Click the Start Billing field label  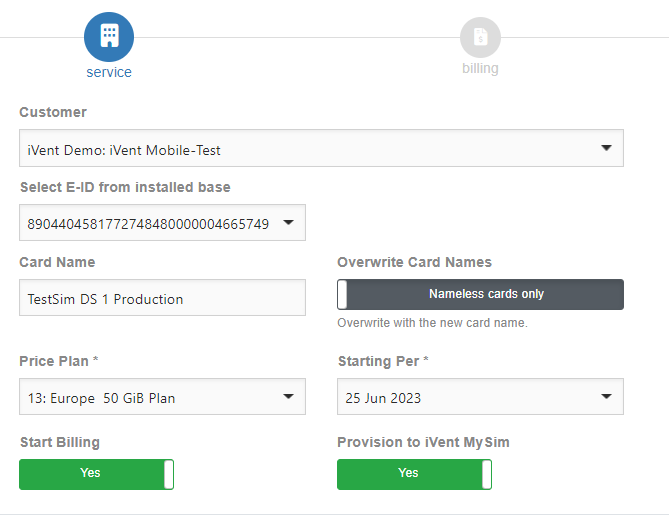pyautogui.click(x=60, y=442)
